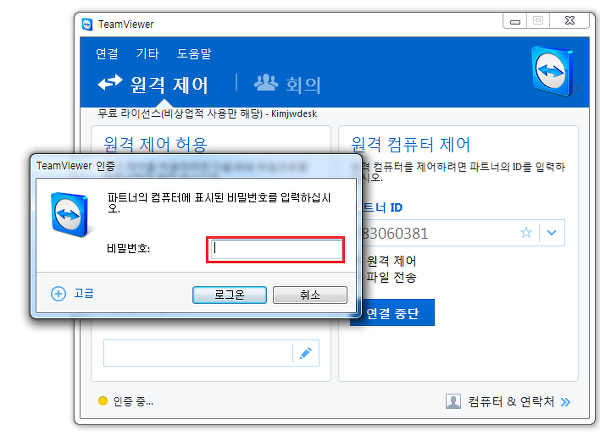600x436 pixels.
Task: Click the personal password field beside the pencil
Action: tap(197, 353)
